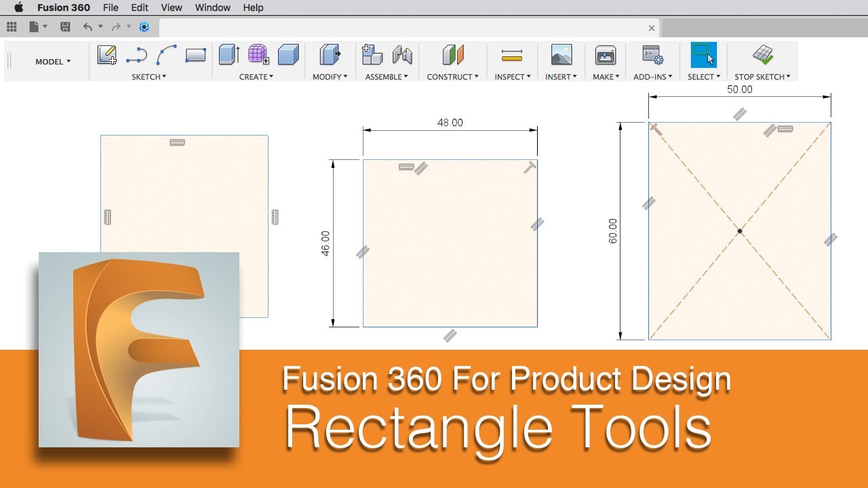Select the Extrude tool
Image resolution: width=868 pixels, height=488 pixels.
(x=229, y=55)
